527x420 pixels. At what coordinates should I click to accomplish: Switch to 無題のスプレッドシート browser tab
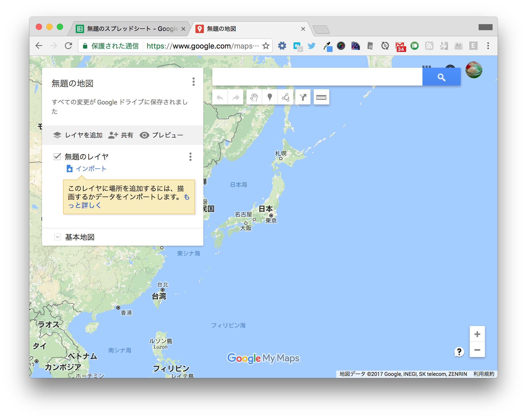(x=131, y=29)
